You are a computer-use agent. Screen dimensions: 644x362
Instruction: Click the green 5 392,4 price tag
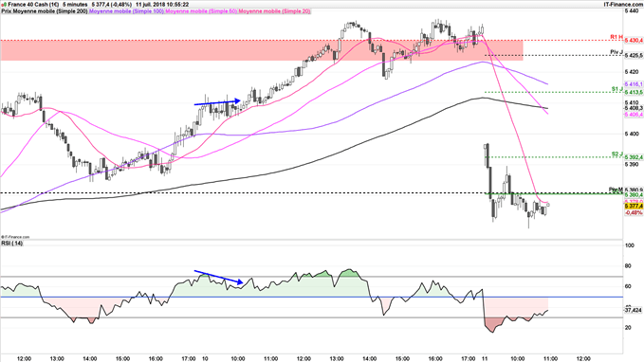click(x=634, y=157)
